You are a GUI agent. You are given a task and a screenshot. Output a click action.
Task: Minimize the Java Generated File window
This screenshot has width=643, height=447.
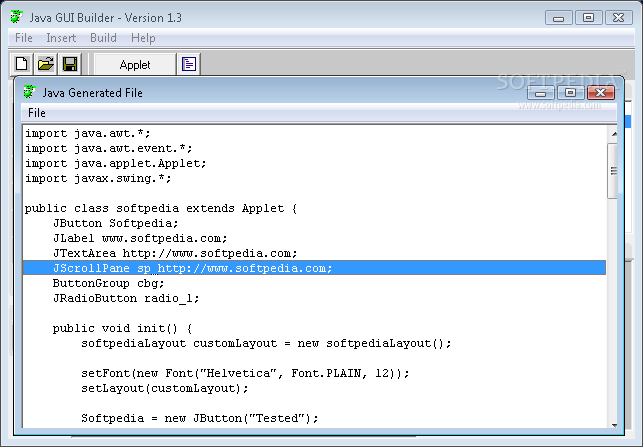[x=540, y=93]
